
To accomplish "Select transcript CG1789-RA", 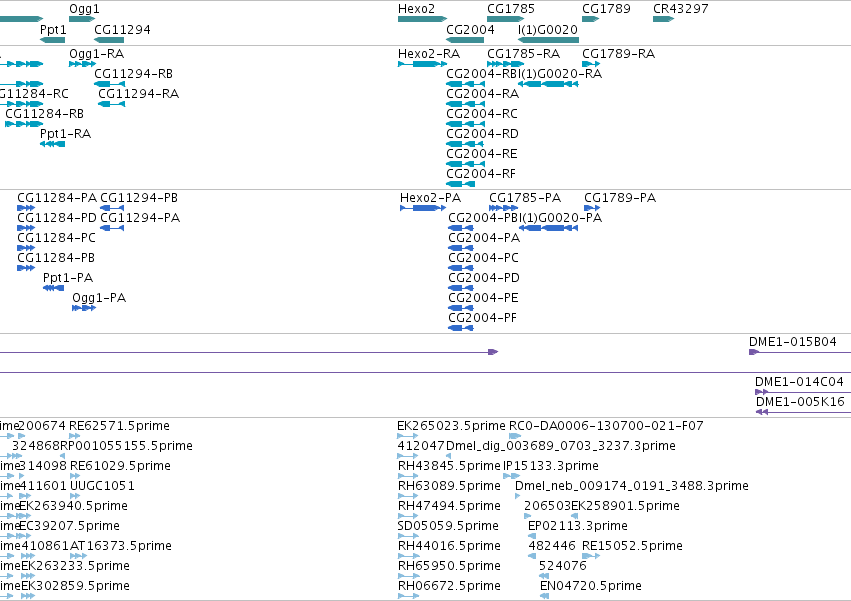I will tap(591, 64).
